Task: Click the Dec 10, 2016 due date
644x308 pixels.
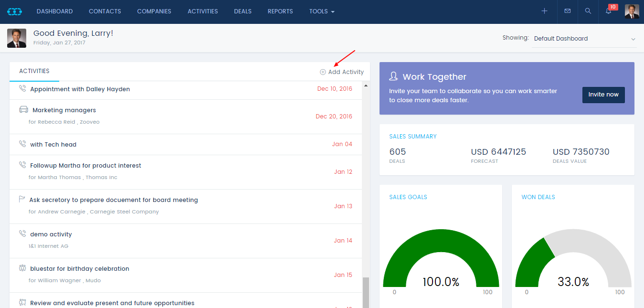Action: click(335, 88)
